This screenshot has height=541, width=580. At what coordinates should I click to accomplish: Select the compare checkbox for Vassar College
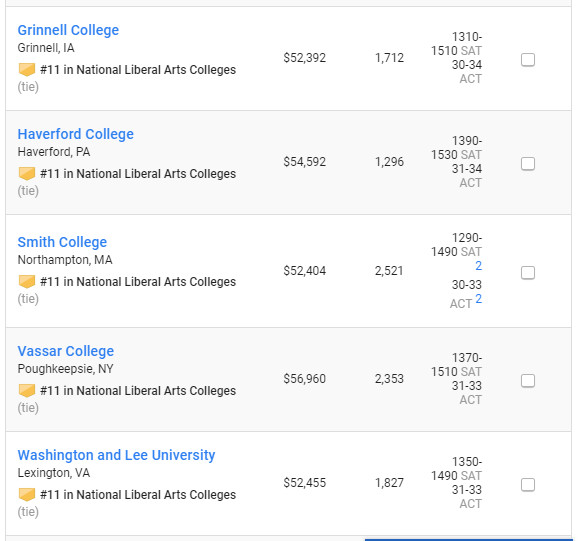[x=527, y=381]
